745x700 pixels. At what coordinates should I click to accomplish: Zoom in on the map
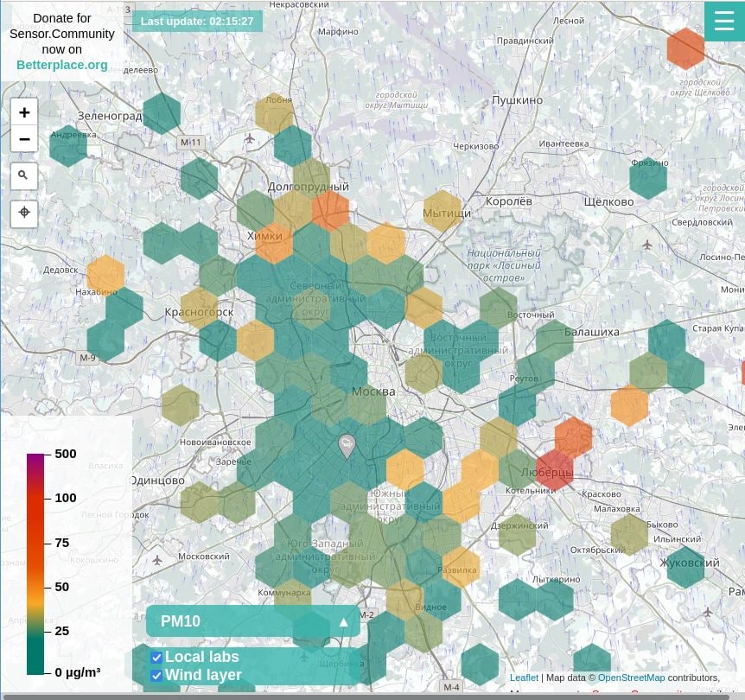pos(24,112)
